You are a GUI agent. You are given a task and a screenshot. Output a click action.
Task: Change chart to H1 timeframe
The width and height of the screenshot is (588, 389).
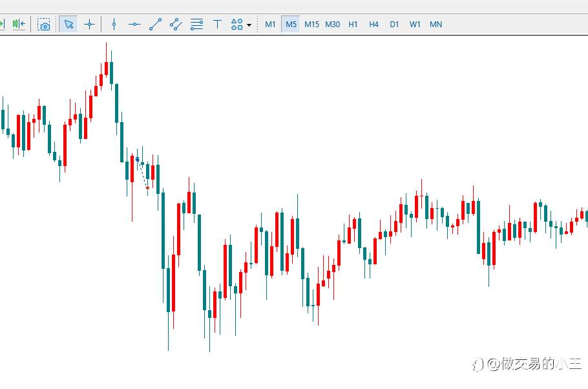point(353,25)
